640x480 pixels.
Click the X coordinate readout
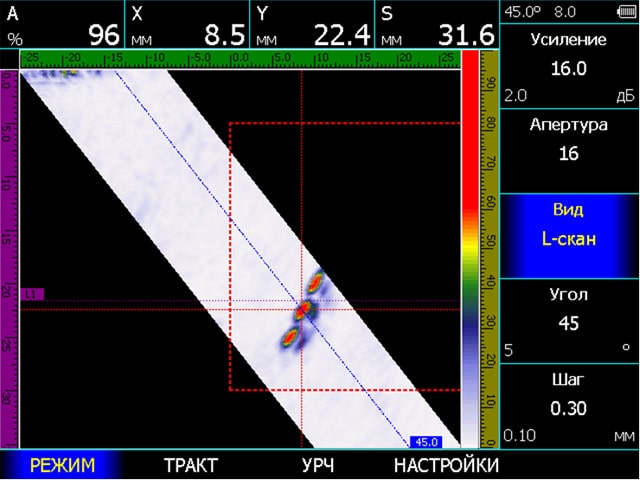(x=188, y=24)
